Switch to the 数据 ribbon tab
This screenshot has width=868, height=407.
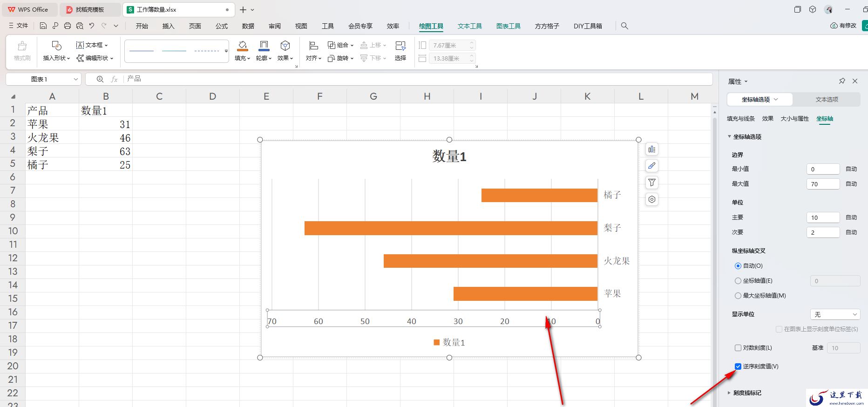248,26
